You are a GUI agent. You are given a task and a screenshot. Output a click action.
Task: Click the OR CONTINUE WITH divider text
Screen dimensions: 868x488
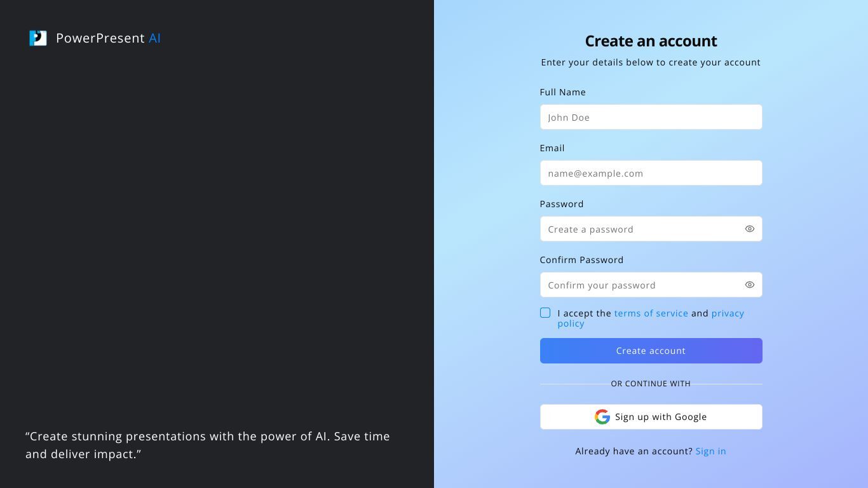click(651, 384)
